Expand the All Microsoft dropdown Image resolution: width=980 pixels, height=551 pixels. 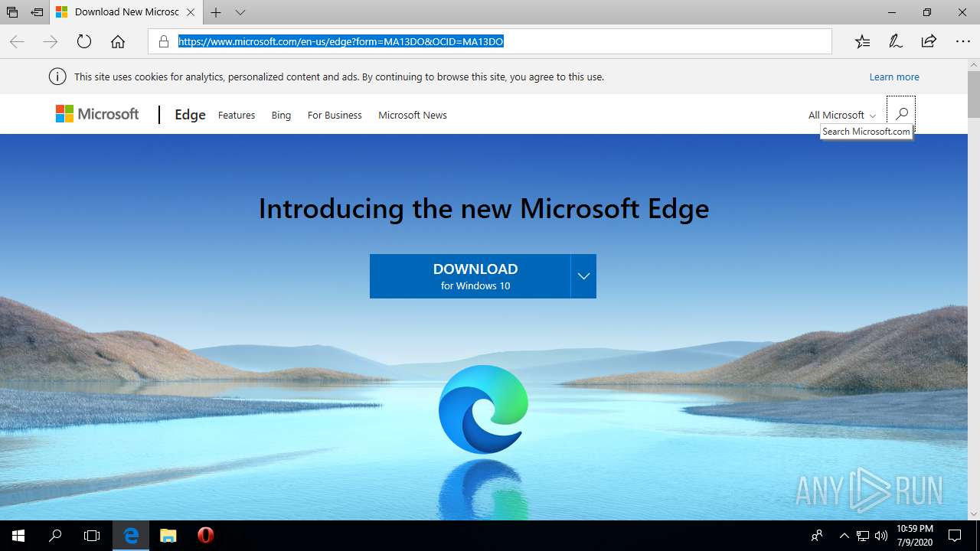(842, 115)
